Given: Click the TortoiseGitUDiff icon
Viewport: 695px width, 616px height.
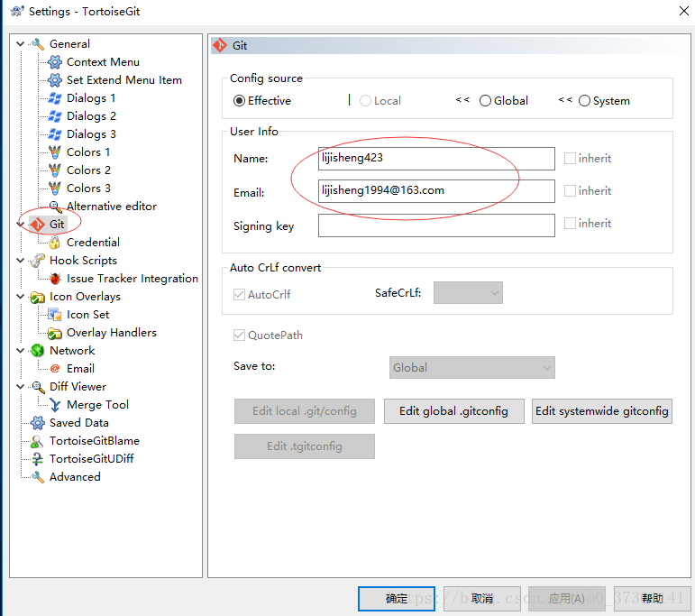Looking at the screenshot, I should pyautogui.click(x=38, y=459).
